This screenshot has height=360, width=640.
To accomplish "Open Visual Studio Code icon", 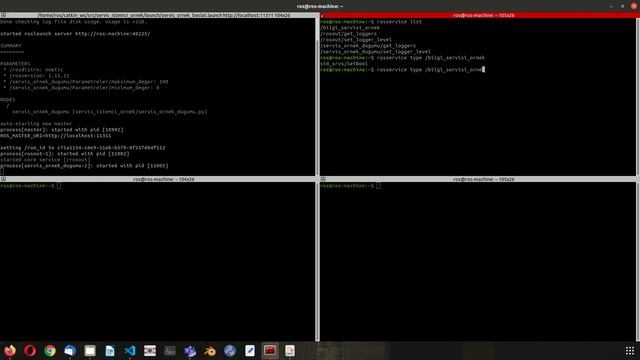I will pyautogui.click(x=130, y=351).
